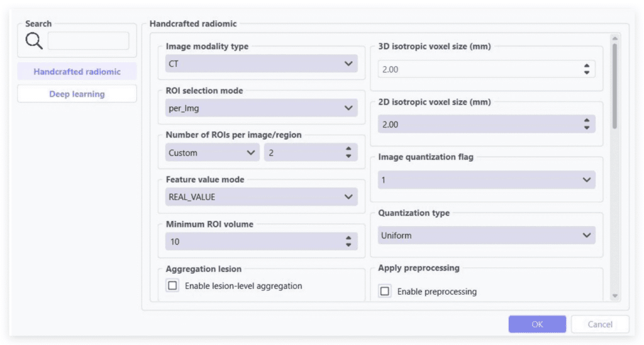Decrease the 2D isotropic voxel size
Image resolution: width=644 pixels, height=345 pixels.
586,128
